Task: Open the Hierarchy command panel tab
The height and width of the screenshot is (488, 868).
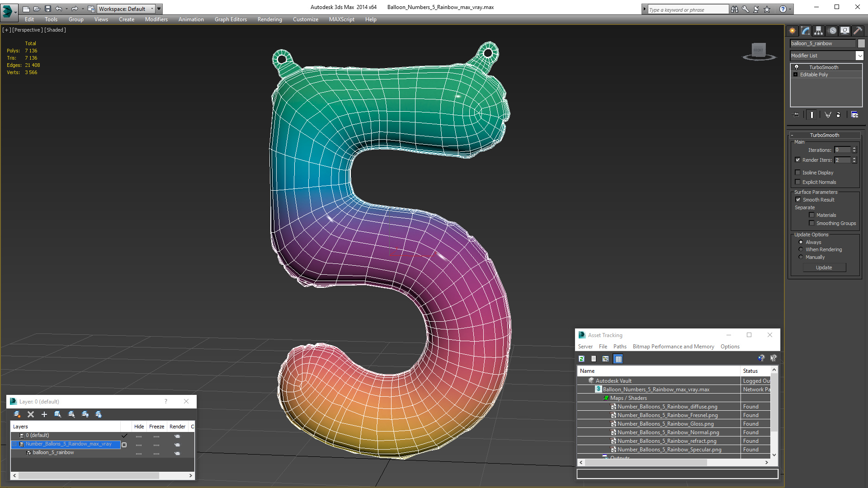Action: [819, 31]
